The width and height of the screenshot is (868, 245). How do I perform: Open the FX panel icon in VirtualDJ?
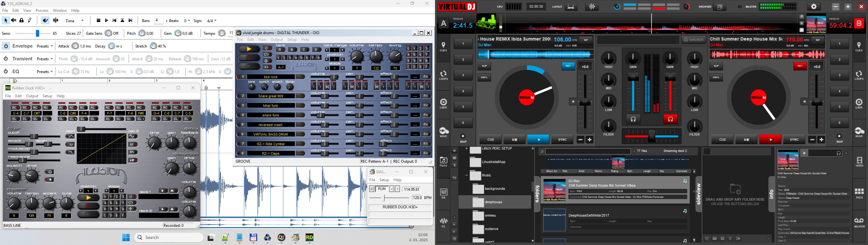pyautogui.click(x=444, y=223)
